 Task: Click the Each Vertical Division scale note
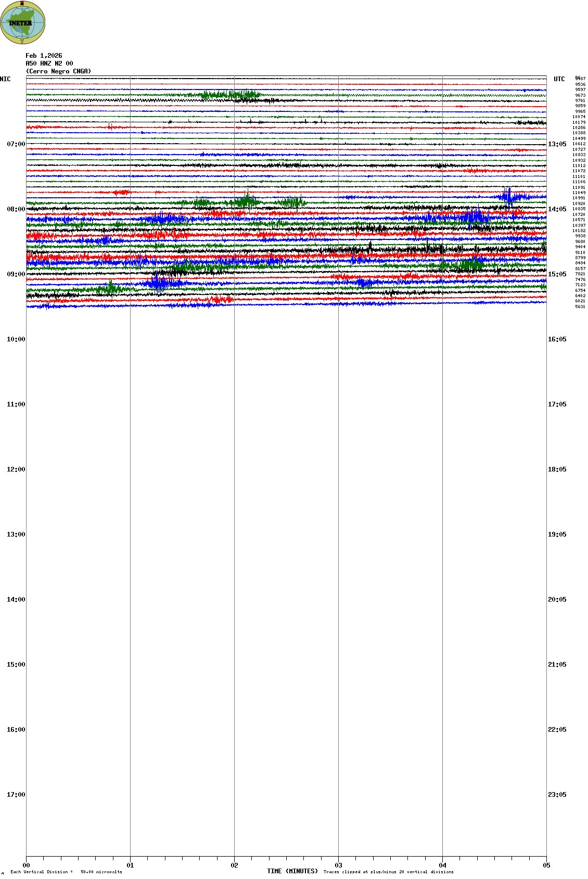pyautogui.click(x=66, y=872)
